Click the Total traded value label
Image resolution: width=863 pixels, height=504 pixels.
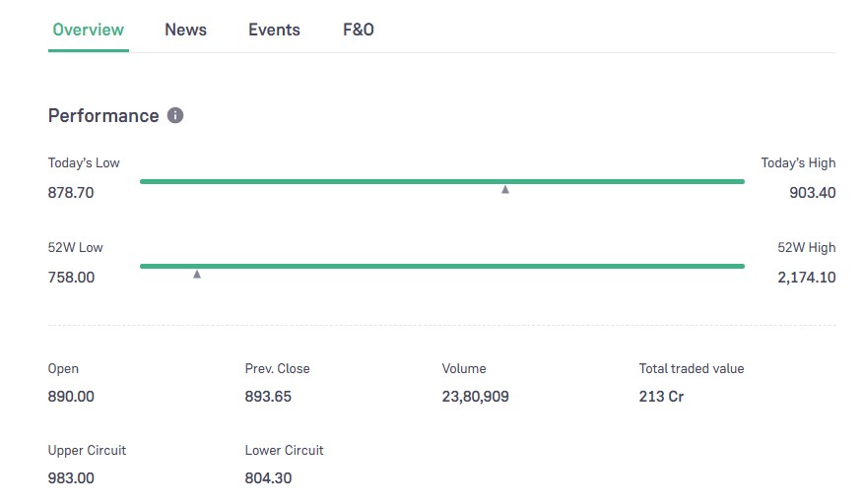coord(692,368)
